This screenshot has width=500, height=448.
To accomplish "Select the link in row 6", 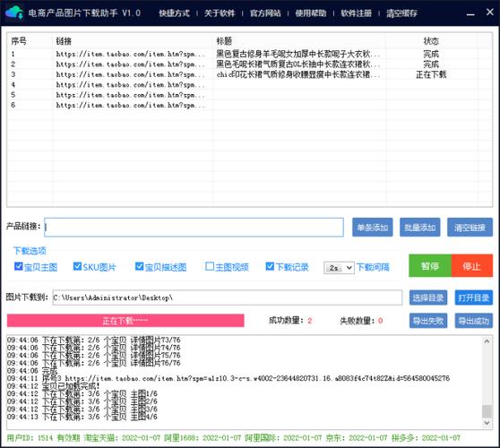I will [131, 105].
